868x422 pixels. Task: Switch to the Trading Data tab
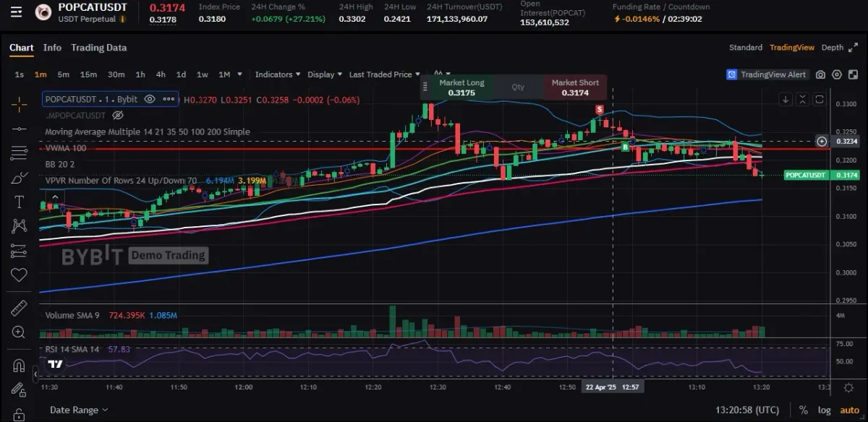(98, 48)
